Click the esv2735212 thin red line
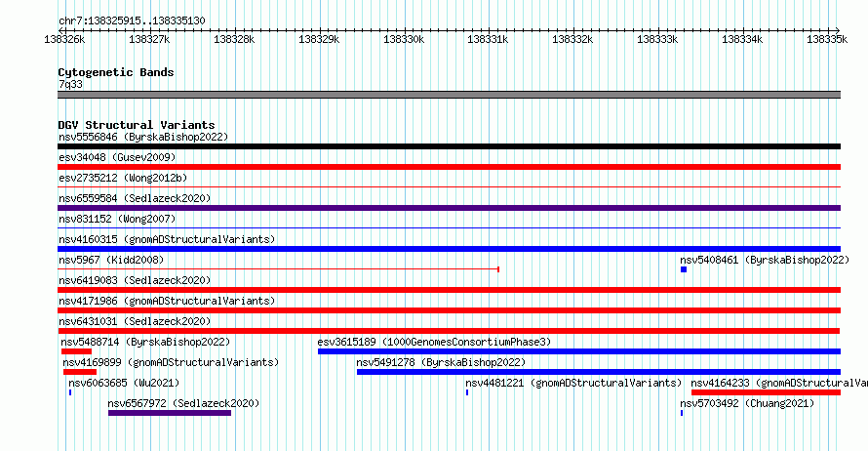 [449, 187]
